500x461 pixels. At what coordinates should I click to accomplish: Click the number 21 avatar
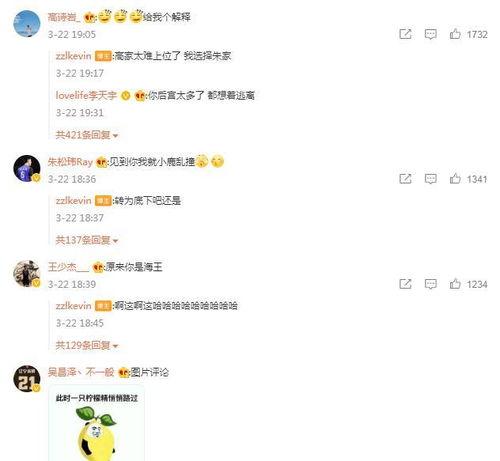[x=27, y=379]
